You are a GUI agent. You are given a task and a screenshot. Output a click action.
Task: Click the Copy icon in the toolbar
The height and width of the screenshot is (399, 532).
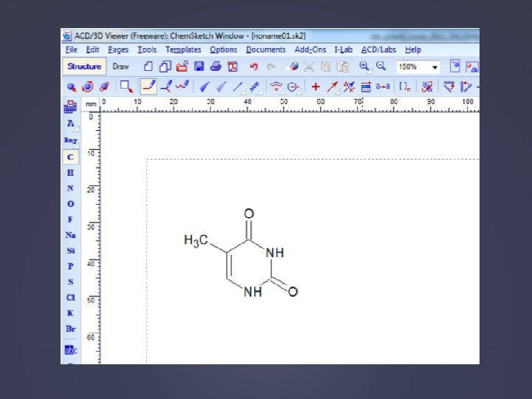click(x=326, y=66)
